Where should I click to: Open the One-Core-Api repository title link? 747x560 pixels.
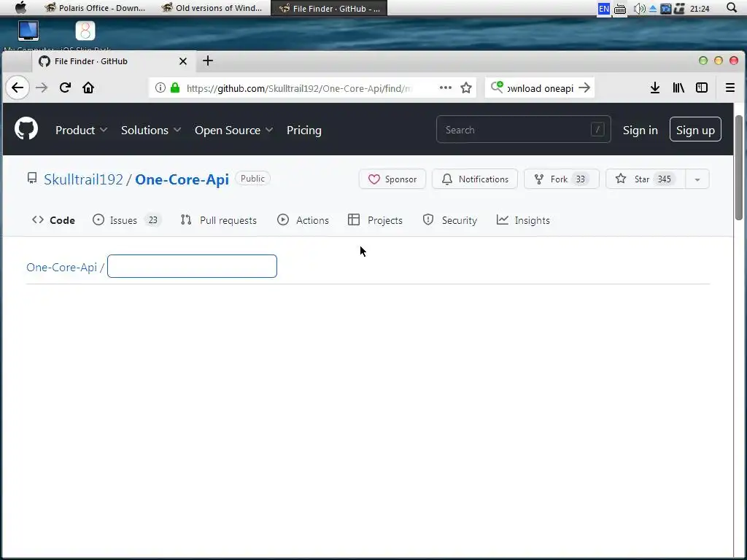(x=182, y=179)
